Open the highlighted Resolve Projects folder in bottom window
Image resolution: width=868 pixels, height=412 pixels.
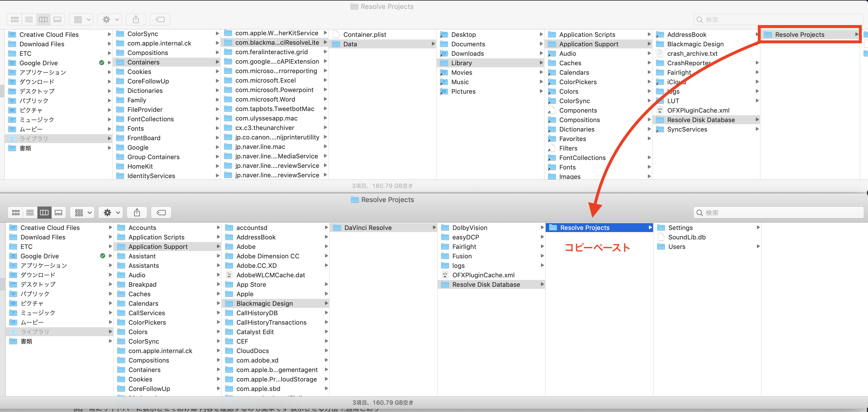pyautogui.click(x=585, y=228)
